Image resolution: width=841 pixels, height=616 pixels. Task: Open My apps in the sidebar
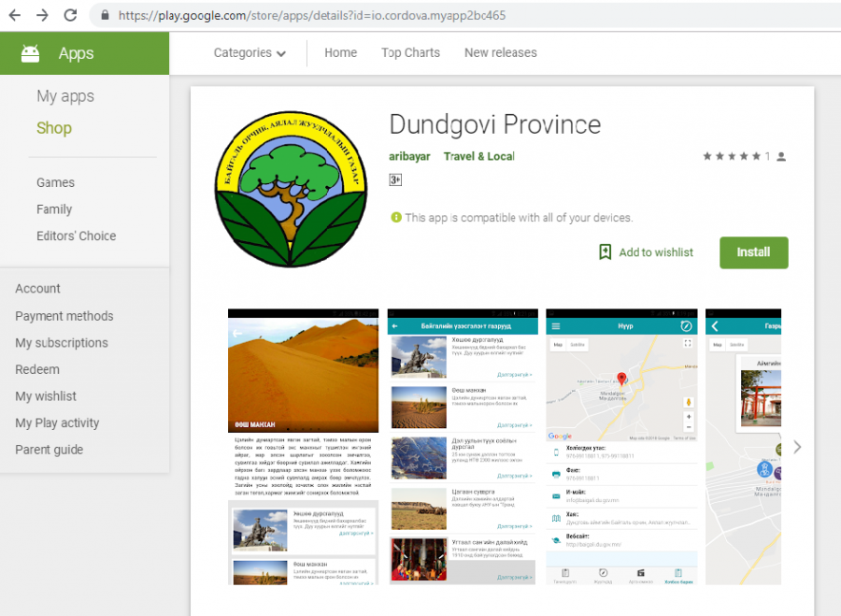click(x=65, y=96)
